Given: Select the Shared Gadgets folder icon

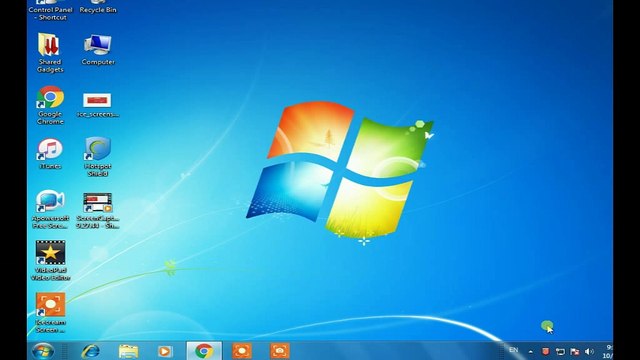Looking at the screenshot, I should [50, 53].
